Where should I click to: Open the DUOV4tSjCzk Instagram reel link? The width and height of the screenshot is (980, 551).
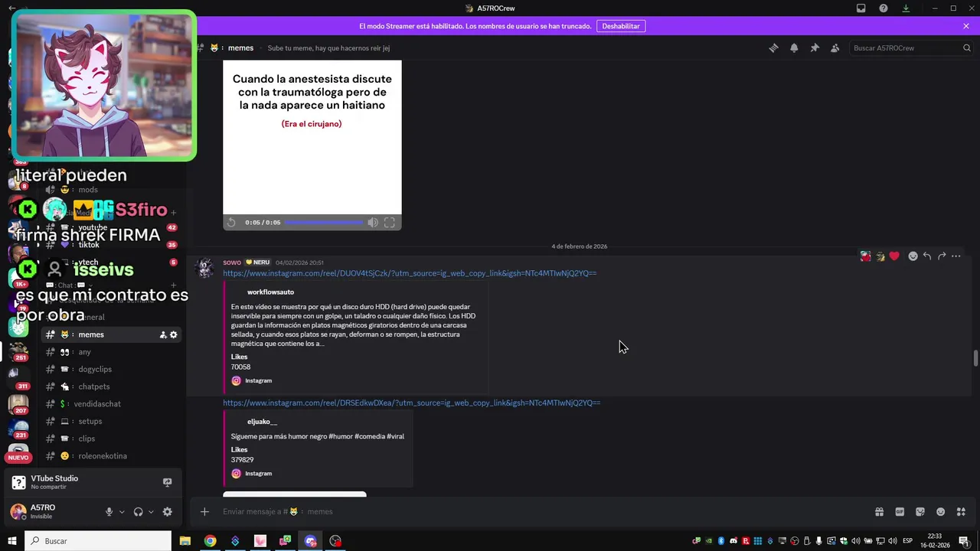pyautogui.click(x=410, y=273)
